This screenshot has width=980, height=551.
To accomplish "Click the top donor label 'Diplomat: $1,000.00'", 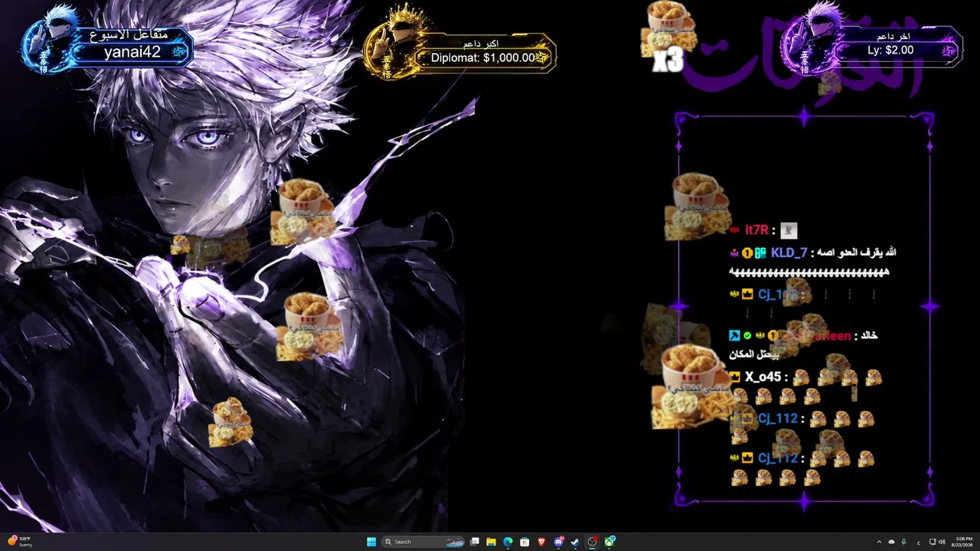I will pos(482,57).
